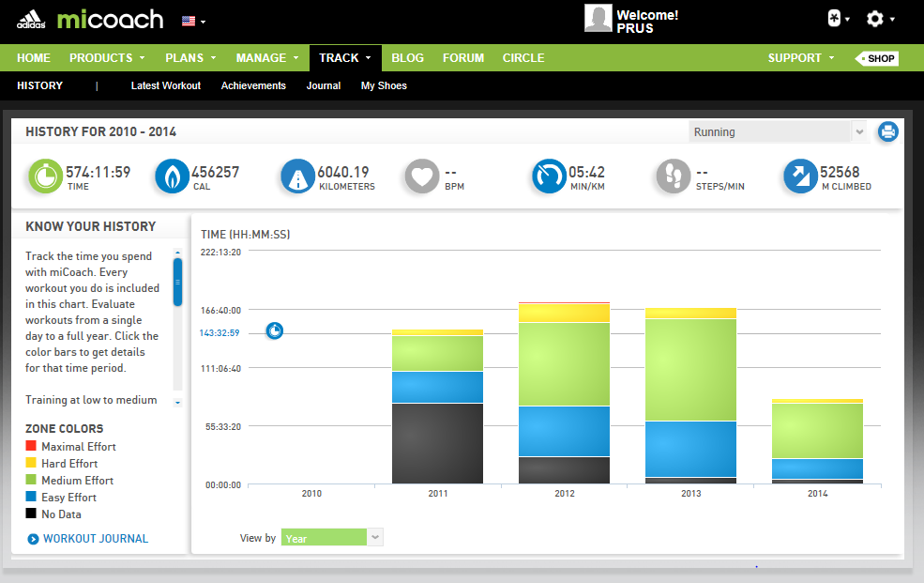Open the Workout Journal link

(x=94, y=539)
